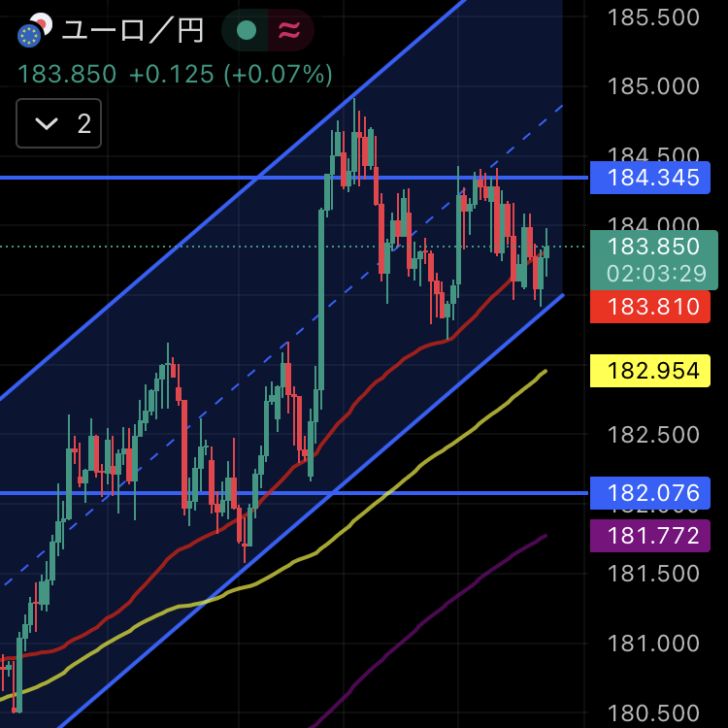Select the blue 184.345 price label
Image resolution: width=728 pixels, height=728 pixels.
click(649, 178)
